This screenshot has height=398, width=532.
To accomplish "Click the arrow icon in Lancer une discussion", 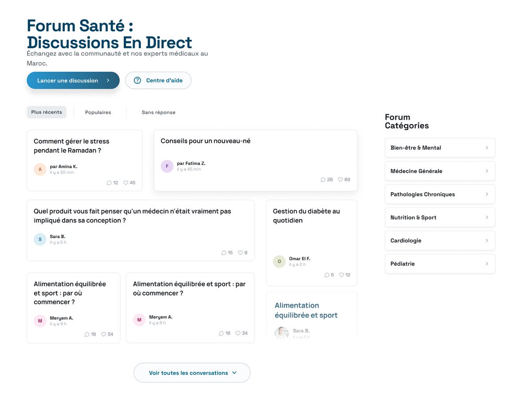I will 108,80.
